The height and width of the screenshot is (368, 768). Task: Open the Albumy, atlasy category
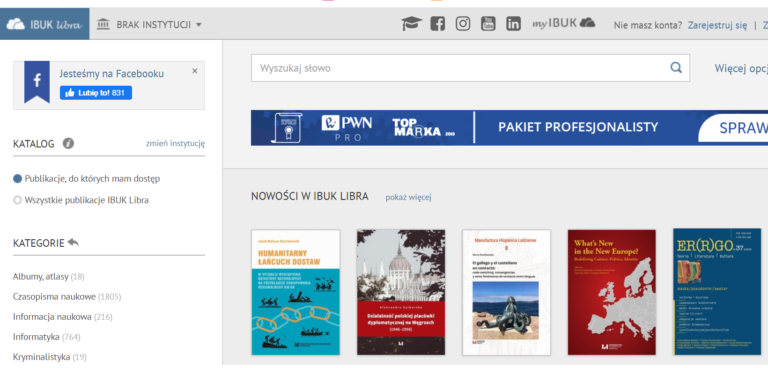[x=41, y=276]
